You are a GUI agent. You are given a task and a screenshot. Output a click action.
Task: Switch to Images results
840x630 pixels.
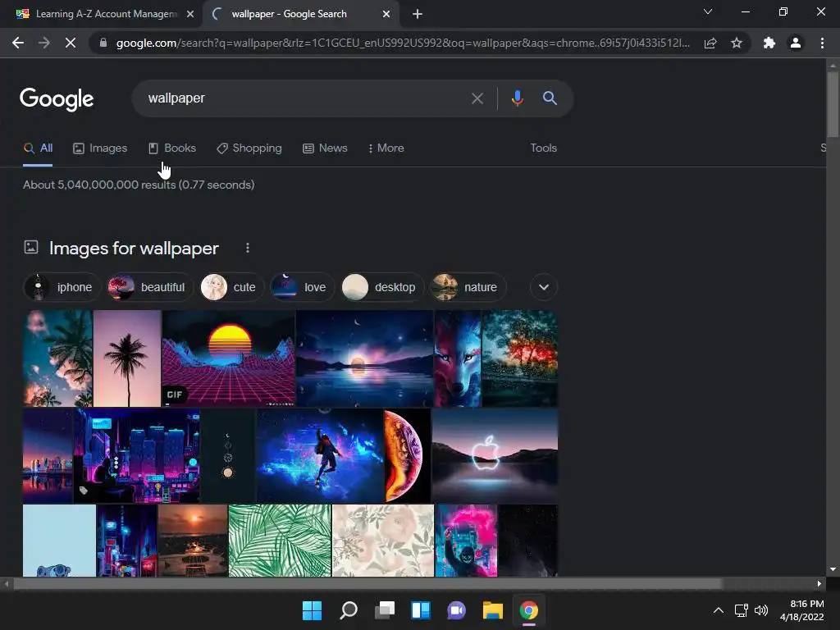(100, 148)
